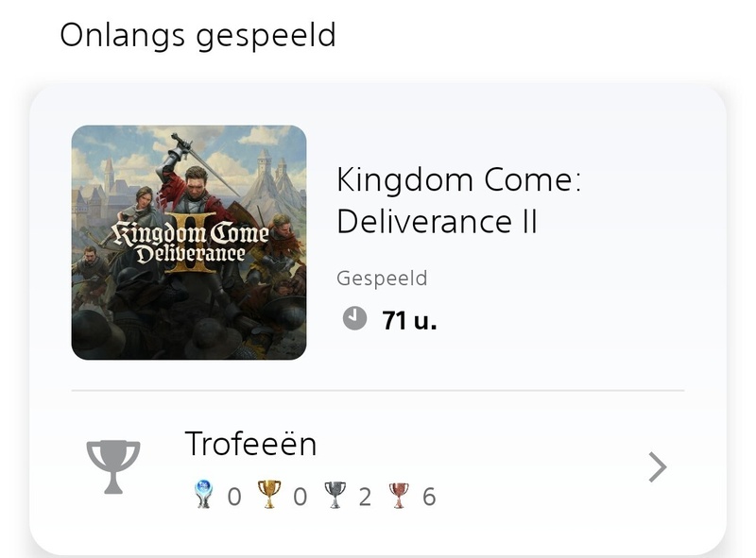Image resolution: width=756 pixels, height=558 pixels.
Task: Click the silver trophy count 2
Action: tap(365, 496)
